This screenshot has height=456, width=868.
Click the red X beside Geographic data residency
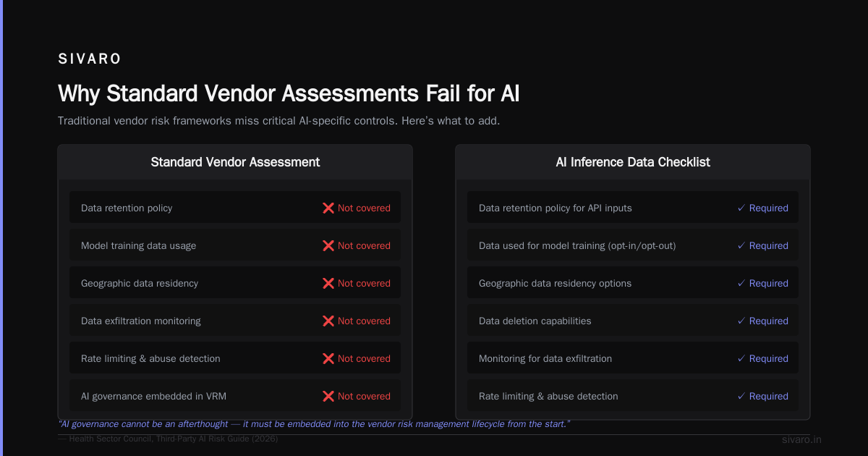tap(328, 283)
